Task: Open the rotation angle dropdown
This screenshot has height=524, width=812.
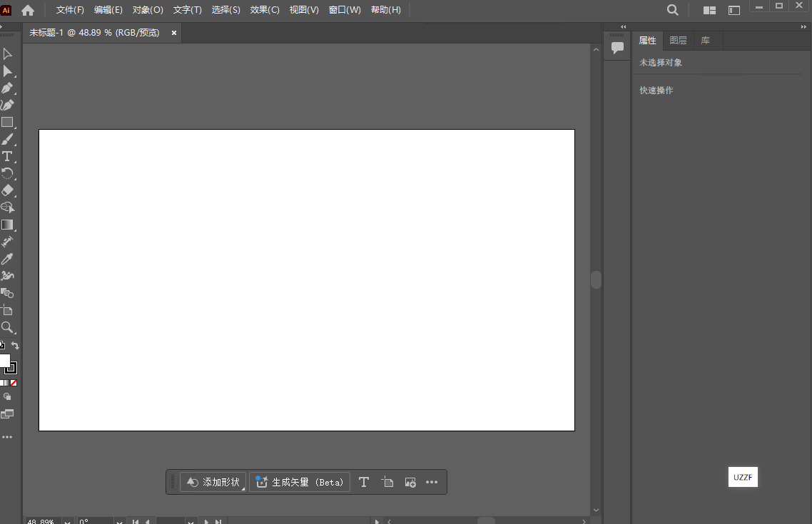Action: (119, 521)
